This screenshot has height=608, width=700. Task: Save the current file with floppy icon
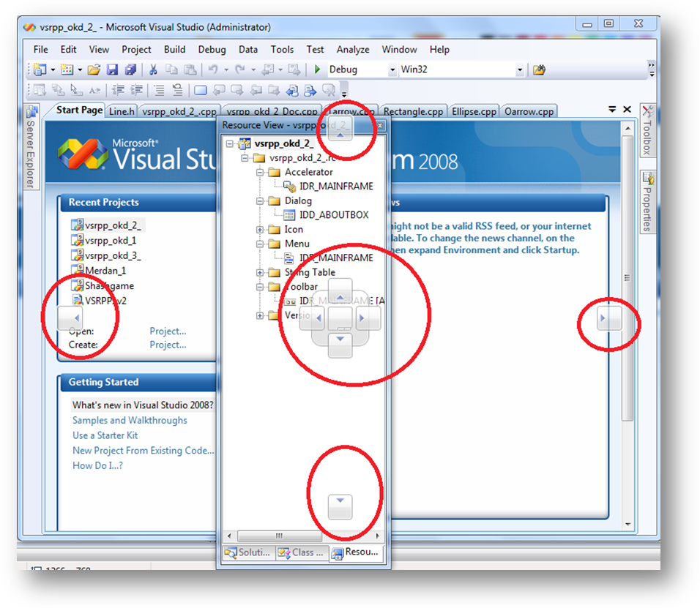click(x=112, y=70)
